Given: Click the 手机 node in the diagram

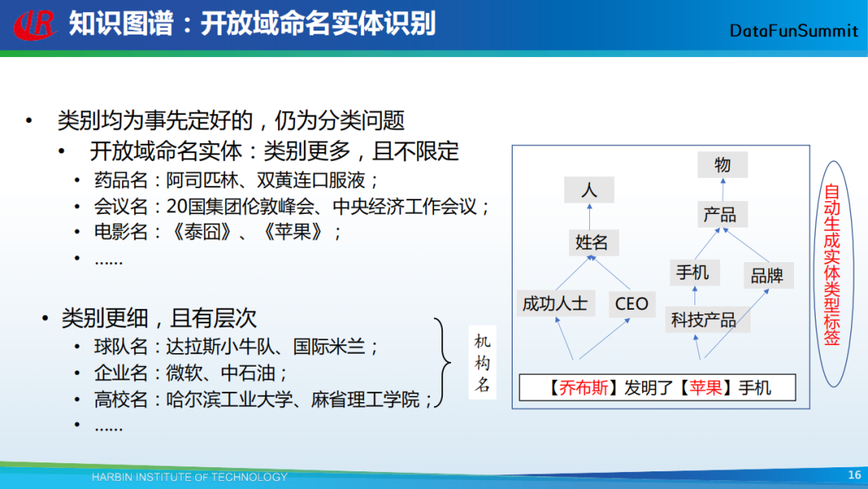Looking at the screenshot, I should pyautogui.click(x=694, y=273).
